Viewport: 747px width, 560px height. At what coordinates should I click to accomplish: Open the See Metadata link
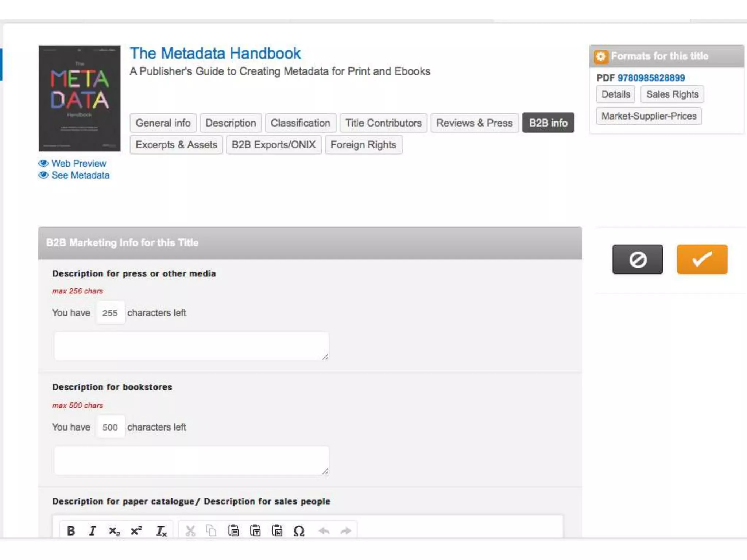pyautogui.click(x=80, y=175)
